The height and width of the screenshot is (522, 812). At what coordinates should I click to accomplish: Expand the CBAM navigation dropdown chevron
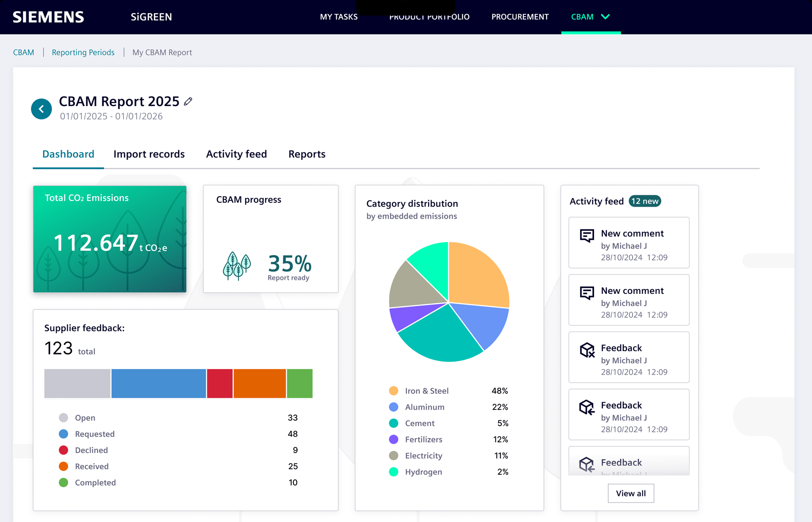(605, 17)
